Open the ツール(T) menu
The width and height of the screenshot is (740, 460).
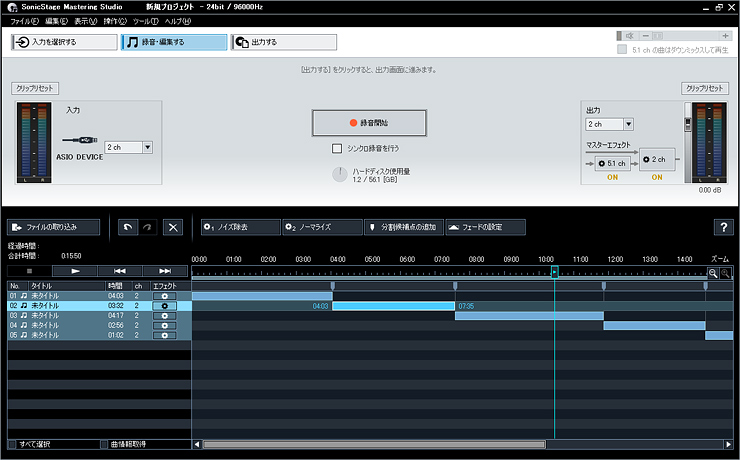(x=145, y=21)
